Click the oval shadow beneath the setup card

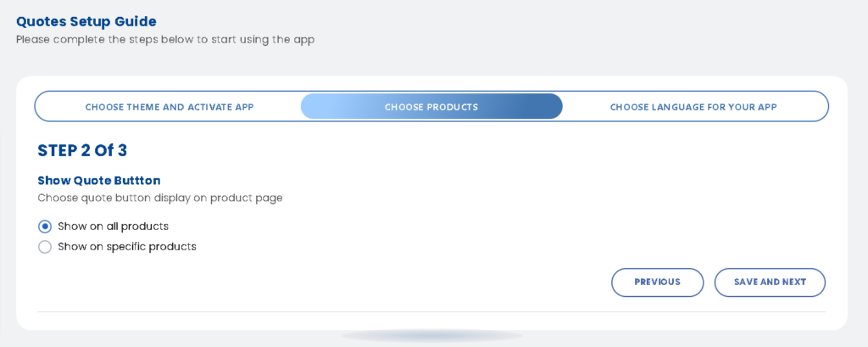tap(431, 336)
